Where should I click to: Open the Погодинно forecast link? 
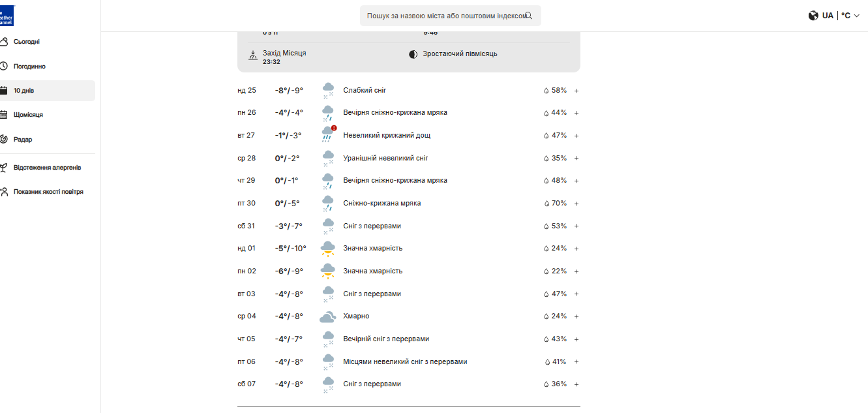[x=29, y=67]
